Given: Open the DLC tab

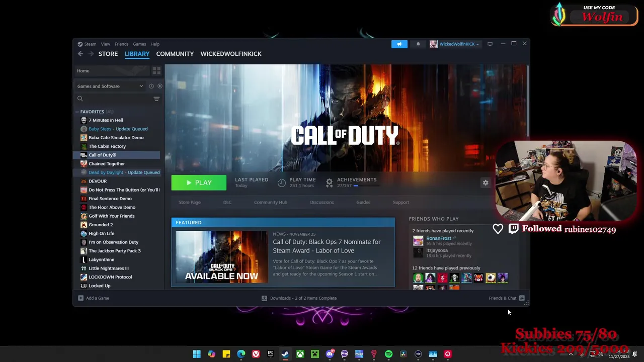Looking at the screenshot, I should (227, 202).
